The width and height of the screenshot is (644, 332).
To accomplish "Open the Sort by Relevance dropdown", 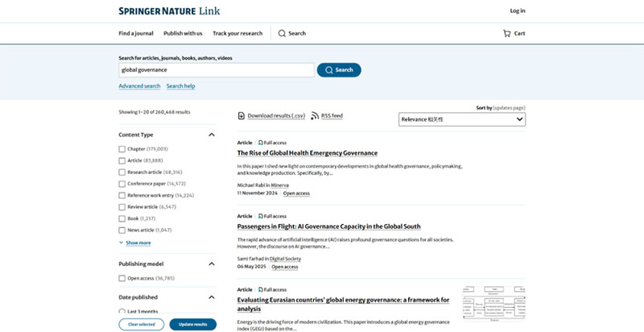I will (461, 119).
